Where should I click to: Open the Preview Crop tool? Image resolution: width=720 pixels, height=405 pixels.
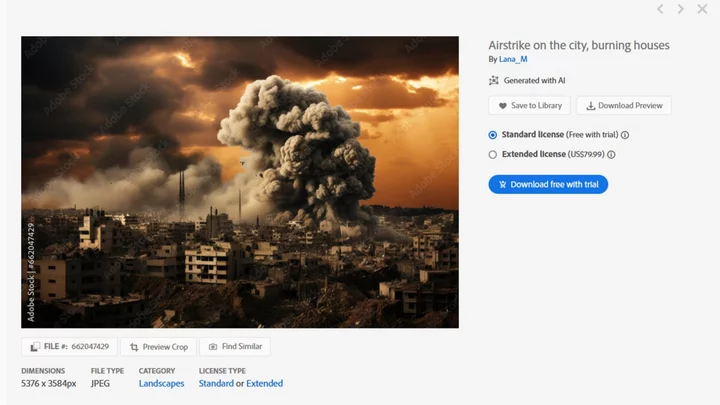pos(158,346)
